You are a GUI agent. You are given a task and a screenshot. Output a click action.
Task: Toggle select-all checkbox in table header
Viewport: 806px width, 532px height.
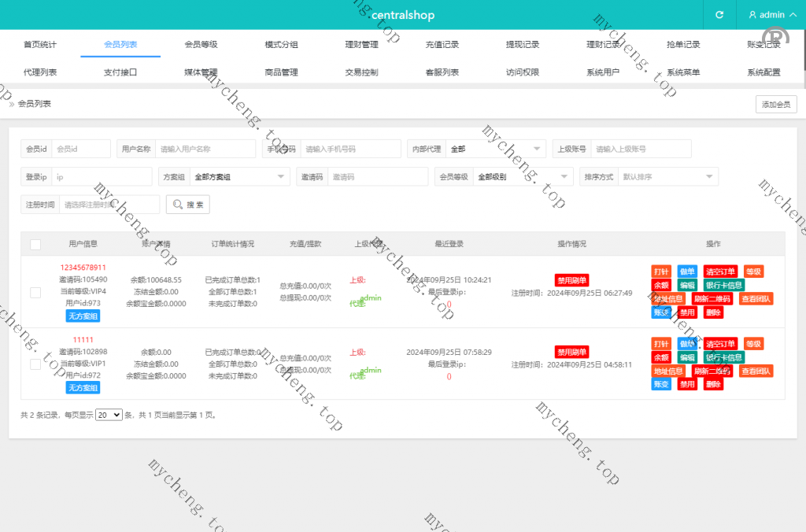(35, 245)
